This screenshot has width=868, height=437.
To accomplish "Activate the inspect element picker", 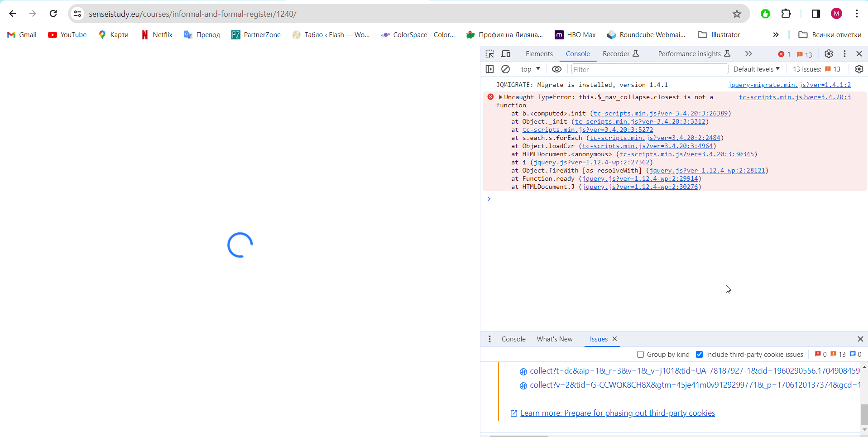I will coord(490,54).
